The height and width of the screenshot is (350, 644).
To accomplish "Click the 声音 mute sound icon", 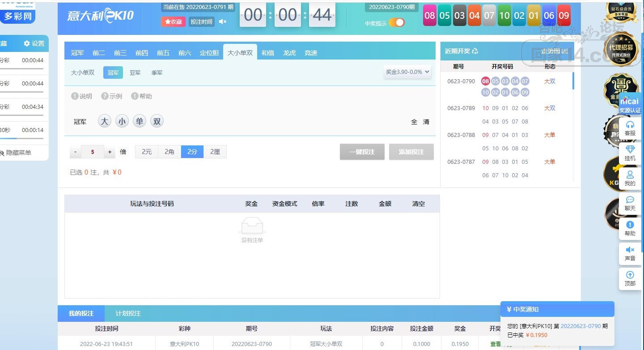I will click(630, 253).
